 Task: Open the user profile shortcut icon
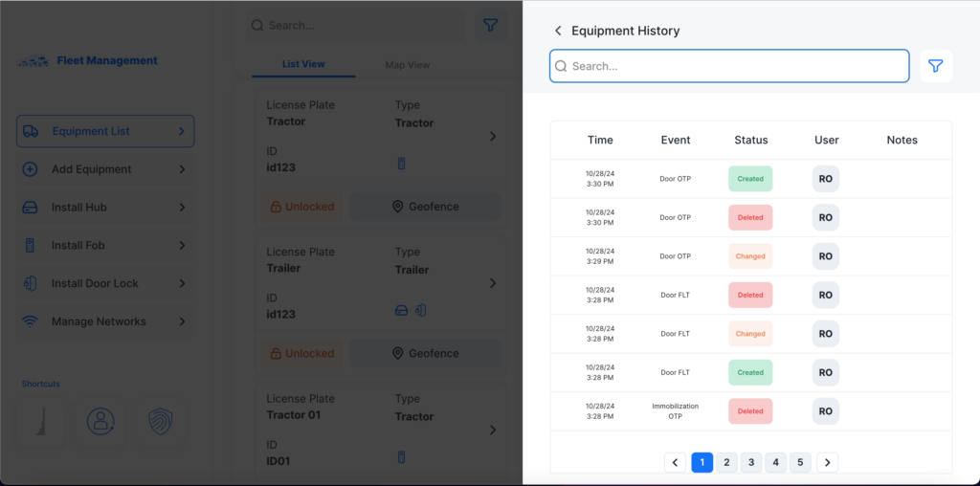[100, 421]
